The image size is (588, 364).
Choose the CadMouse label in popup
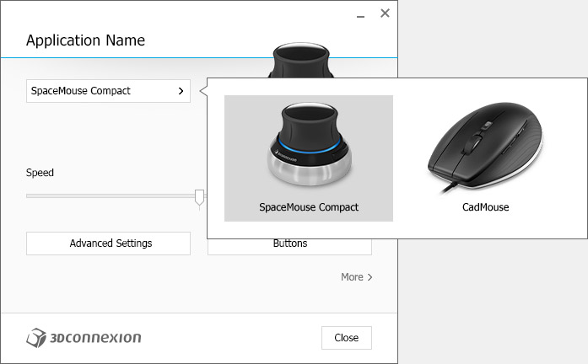pos(485,206)
